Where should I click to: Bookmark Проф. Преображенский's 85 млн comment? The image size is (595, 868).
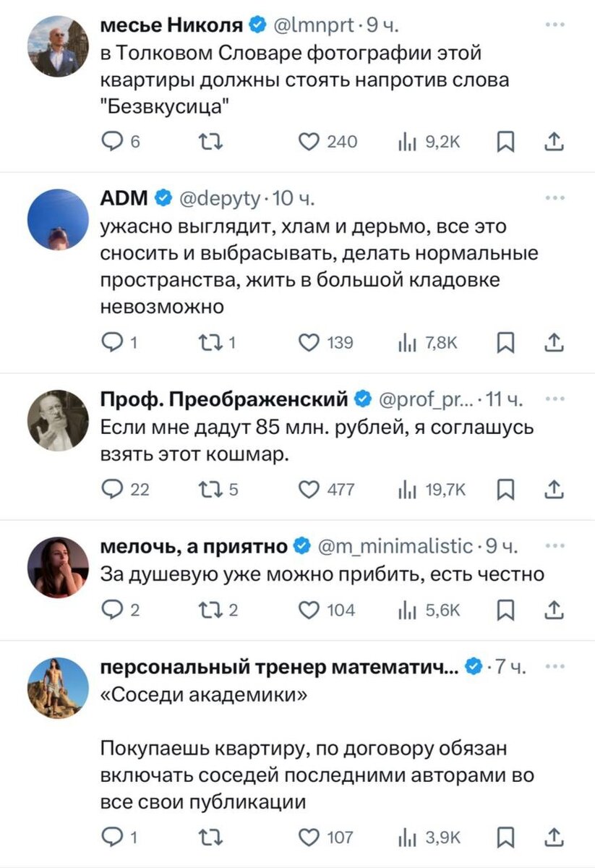click(x=507, y=489)
